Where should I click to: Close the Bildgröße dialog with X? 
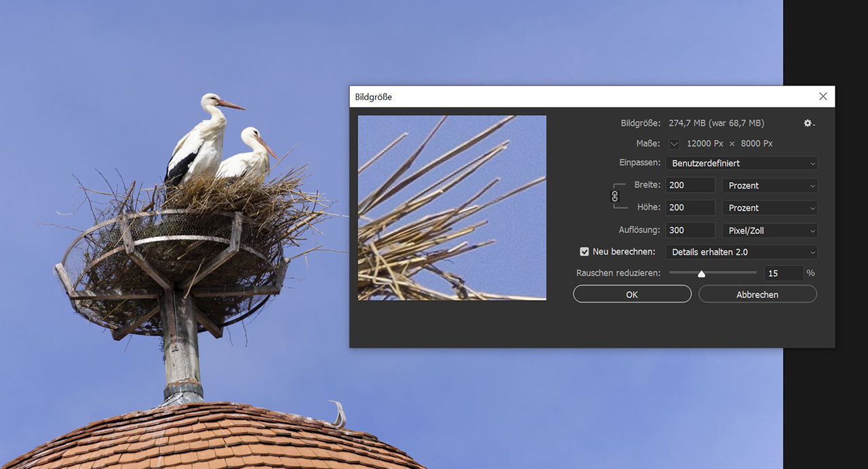(x=823, y=96)
